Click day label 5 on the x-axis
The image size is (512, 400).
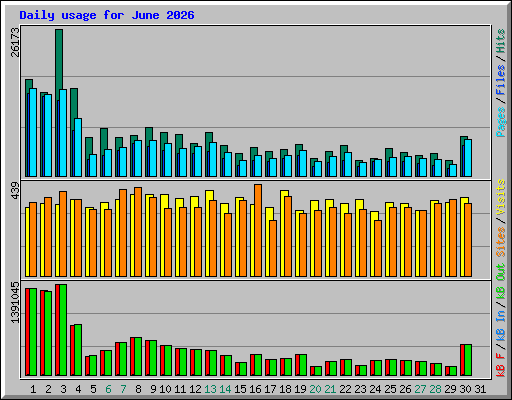[x=93, y=389]
